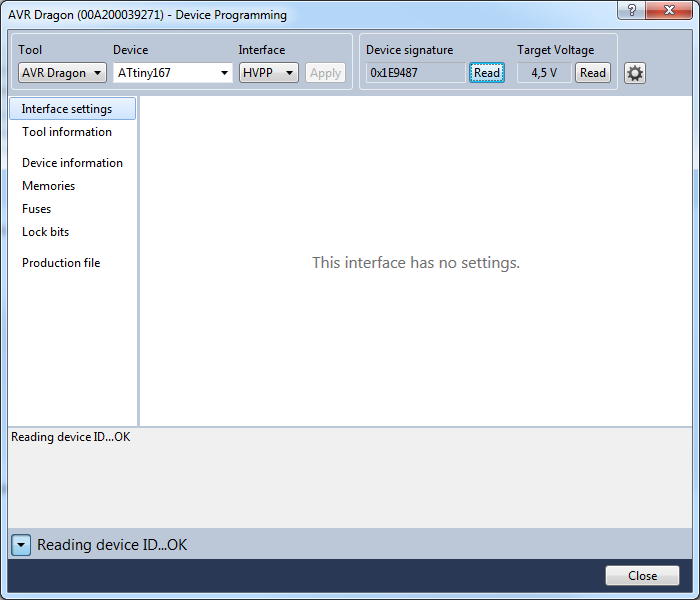700x600 pixels.
Task: Click the Close button at bottom
Action: [642, 575]
